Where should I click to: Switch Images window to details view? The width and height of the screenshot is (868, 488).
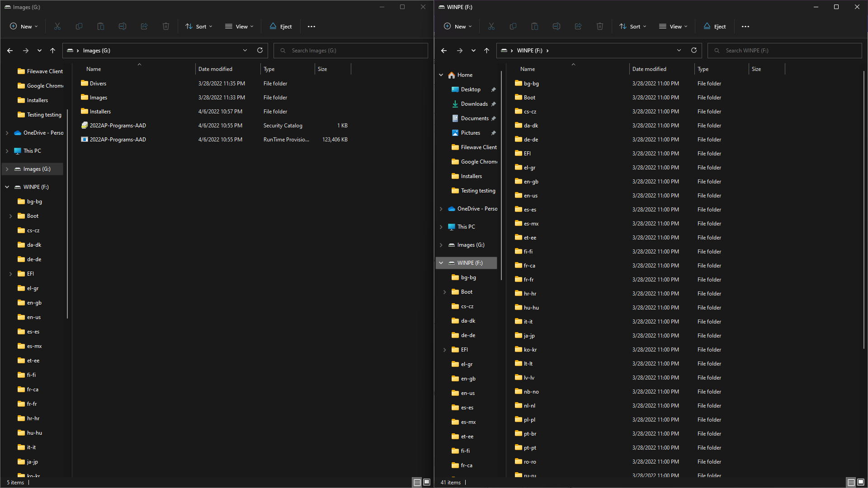[x=416, y=483]
